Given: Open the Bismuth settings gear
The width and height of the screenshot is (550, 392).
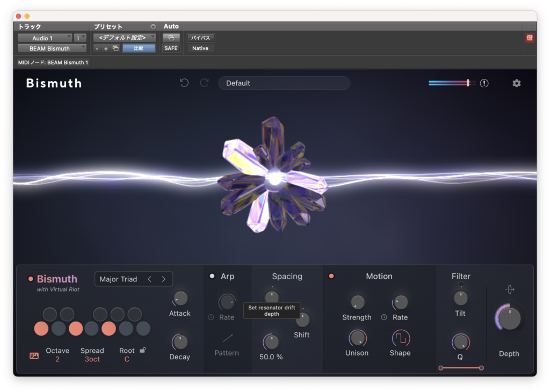Looking at the screenshot, I should tap(516, 83).
